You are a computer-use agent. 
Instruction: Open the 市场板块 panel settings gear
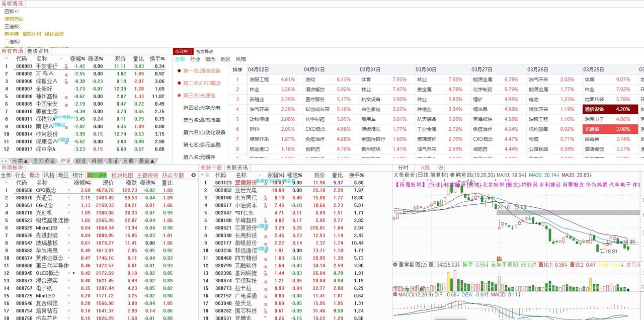click(194, 175)
